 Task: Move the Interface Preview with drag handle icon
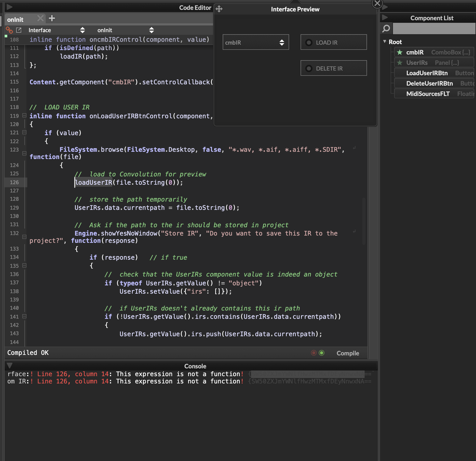(x=219, y=9)
